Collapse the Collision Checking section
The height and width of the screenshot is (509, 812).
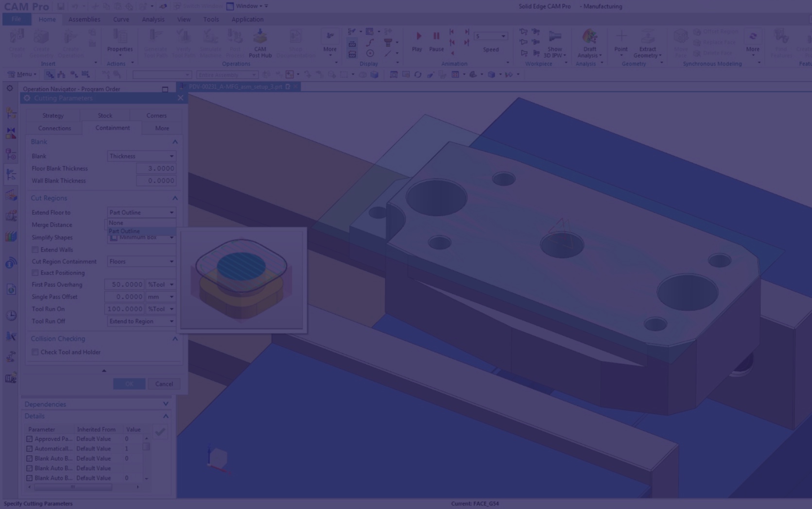[175, 339]
